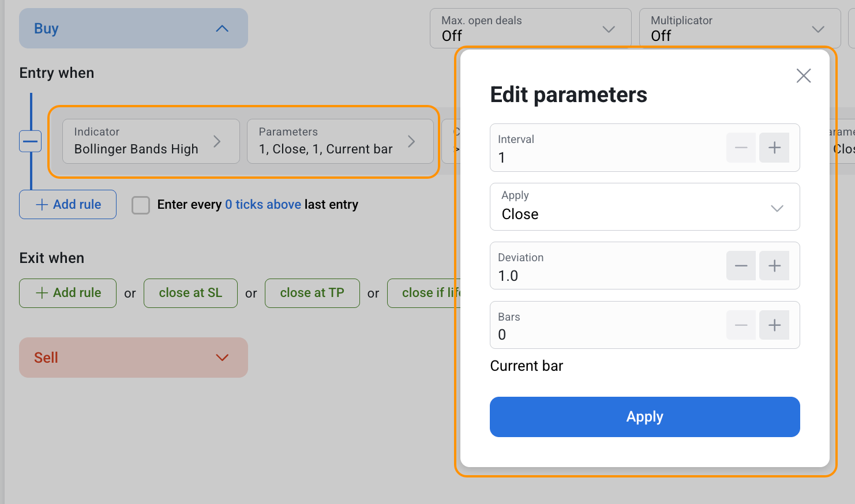Click the 0 ticks above link
The width and height of the screenshot is (855, 504).
[263, 205]
